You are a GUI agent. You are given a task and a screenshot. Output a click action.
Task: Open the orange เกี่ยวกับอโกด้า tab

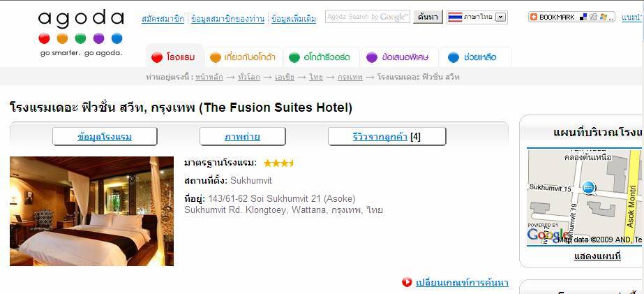click(x=244, y=57)
